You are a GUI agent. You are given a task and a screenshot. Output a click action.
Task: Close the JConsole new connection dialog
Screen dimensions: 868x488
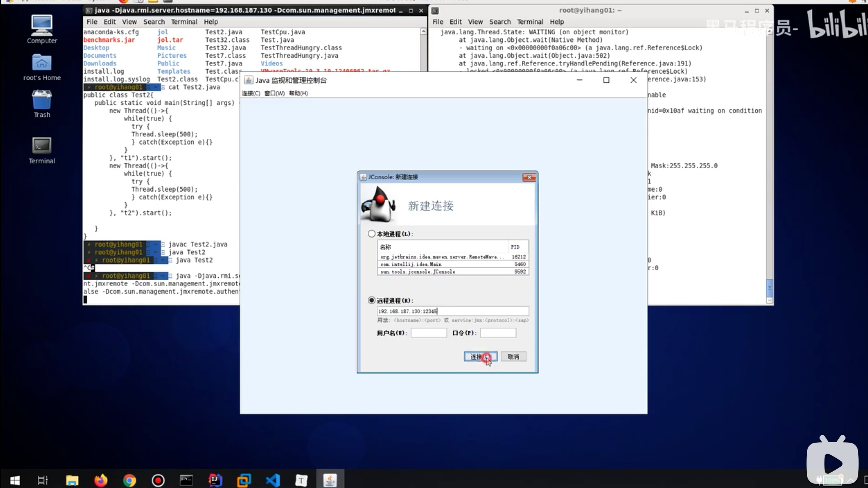point(529,177)
